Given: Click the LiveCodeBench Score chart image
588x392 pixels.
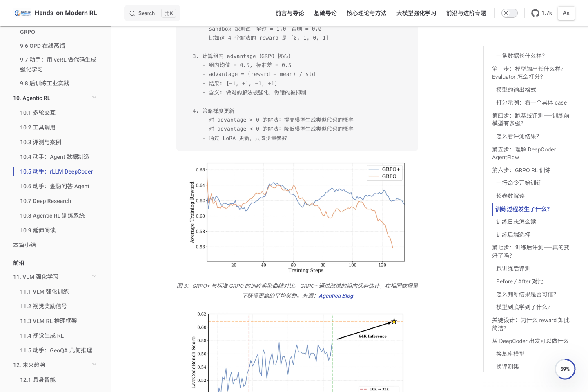Looking at the screenshot, I should pos(297,351).
